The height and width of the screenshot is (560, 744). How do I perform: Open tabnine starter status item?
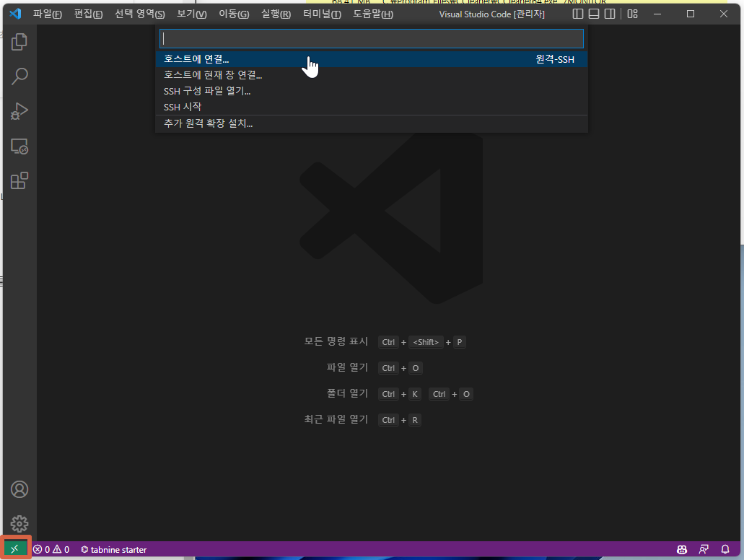coord(114,550)
